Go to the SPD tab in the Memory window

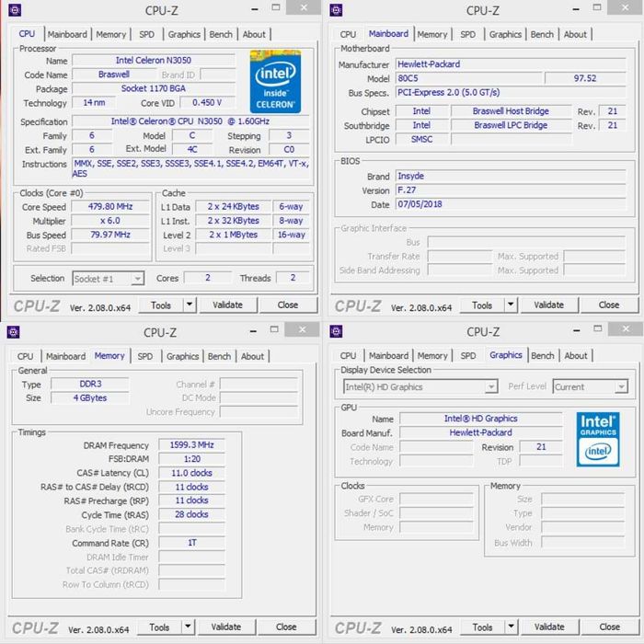tap(145, 357)
